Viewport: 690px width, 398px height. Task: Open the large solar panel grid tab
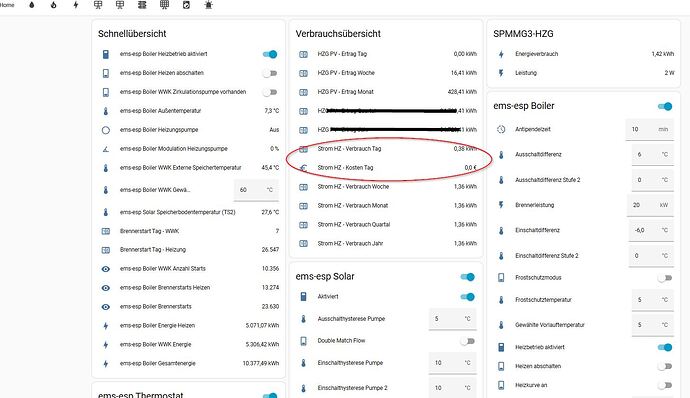coord(164,5)
